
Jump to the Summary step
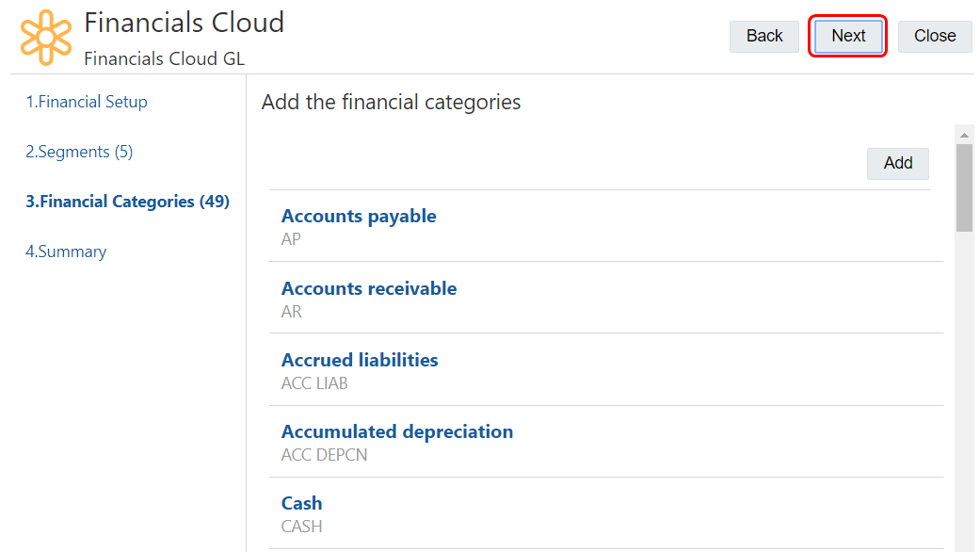pos(66,252)
